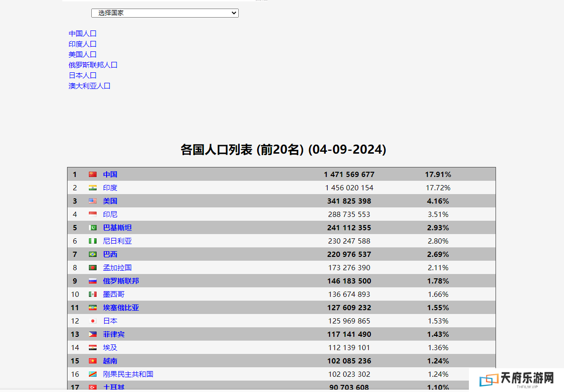Click the Pakistan flag icon
Screen dimensions: 564x392
click(93, 227)
